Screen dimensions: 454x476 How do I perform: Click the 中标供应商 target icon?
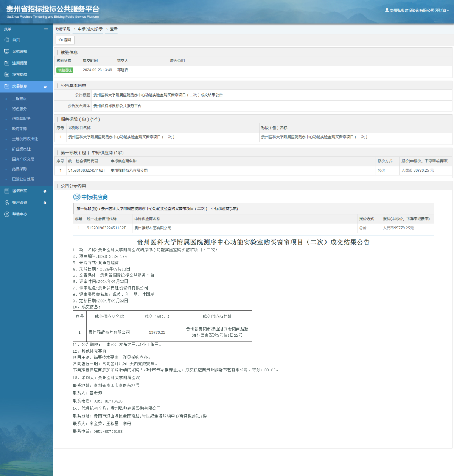(x=76, y=197)
